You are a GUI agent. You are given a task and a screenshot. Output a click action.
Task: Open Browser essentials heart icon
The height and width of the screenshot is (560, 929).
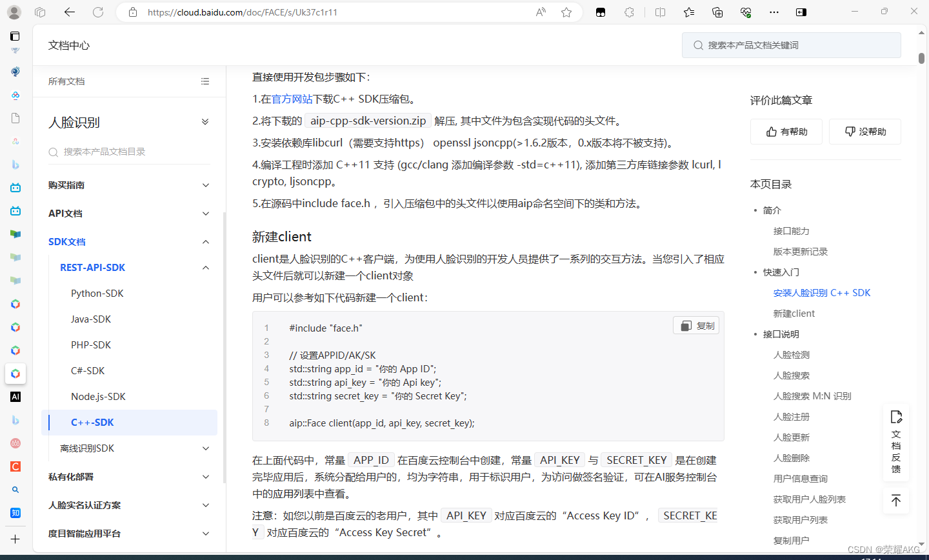pos(746,12)
